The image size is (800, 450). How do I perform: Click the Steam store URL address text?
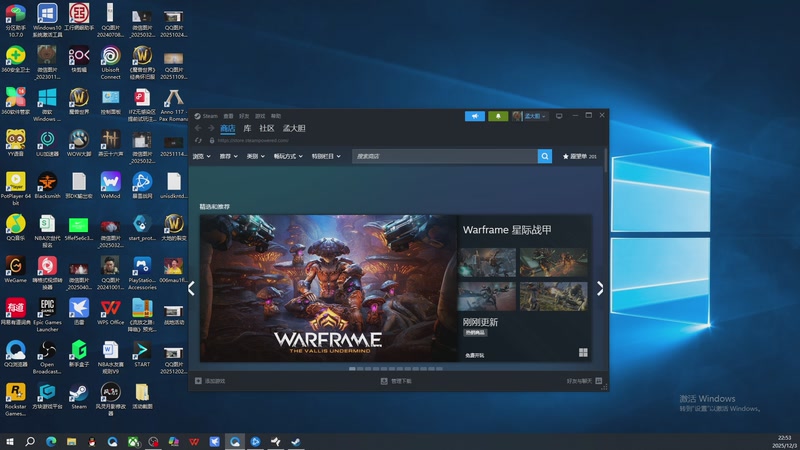coord(253,140)
